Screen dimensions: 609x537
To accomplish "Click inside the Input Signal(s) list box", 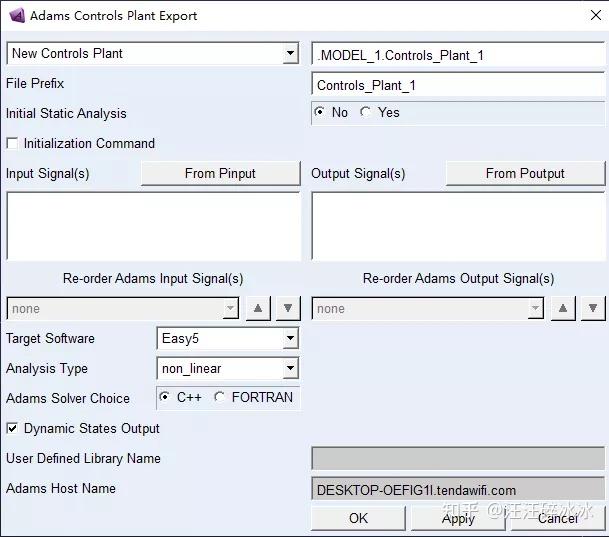I will coord(153,226).
